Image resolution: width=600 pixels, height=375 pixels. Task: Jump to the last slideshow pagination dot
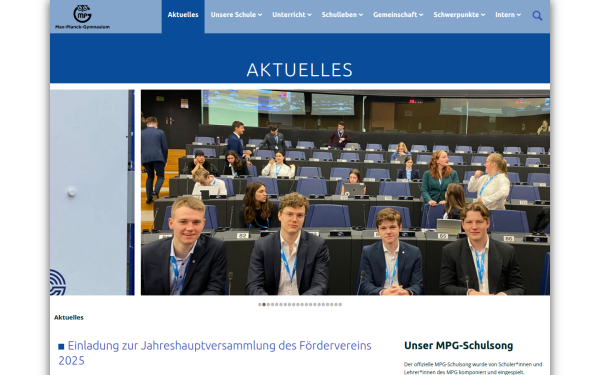pyautogui.click(x=340, y=305)
